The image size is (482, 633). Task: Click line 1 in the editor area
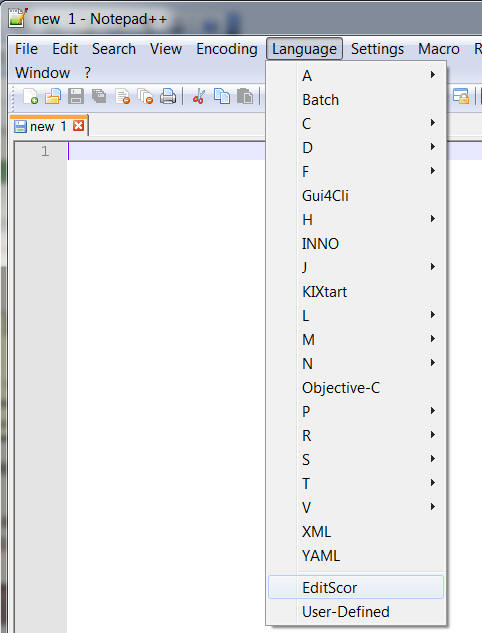[x=166, y=151]
